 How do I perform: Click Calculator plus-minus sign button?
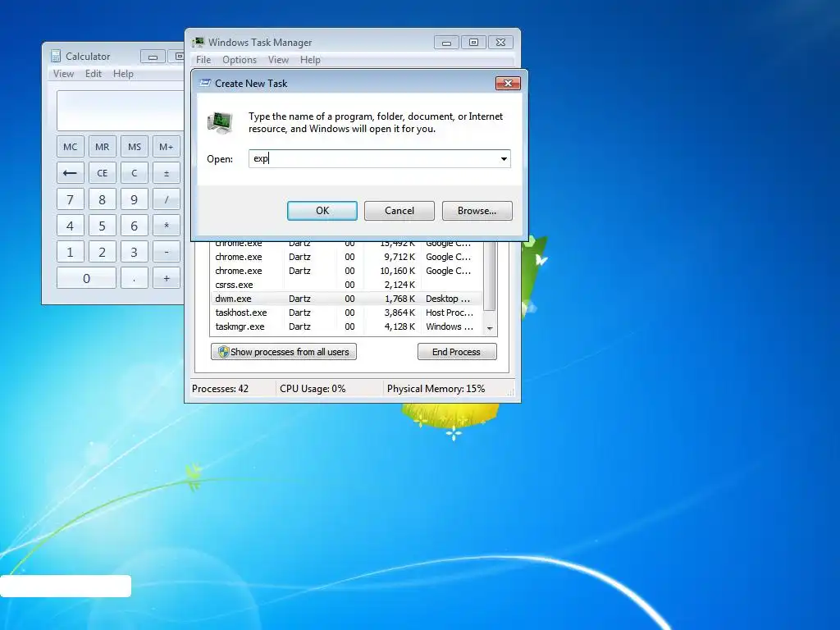166,173
